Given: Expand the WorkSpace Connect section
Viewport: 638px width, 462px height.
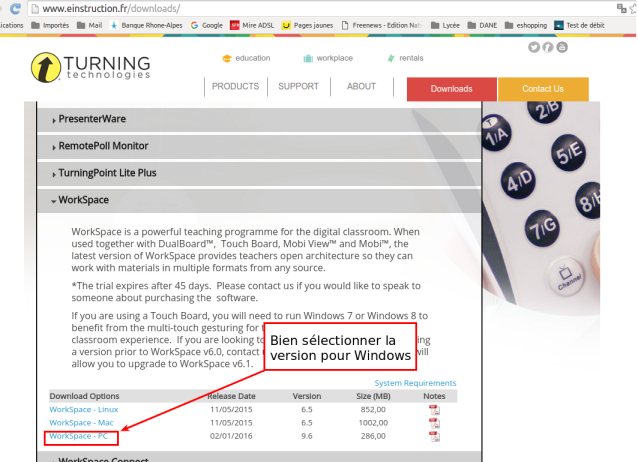Looking at the screenshot, I should [x=259, y=458].
